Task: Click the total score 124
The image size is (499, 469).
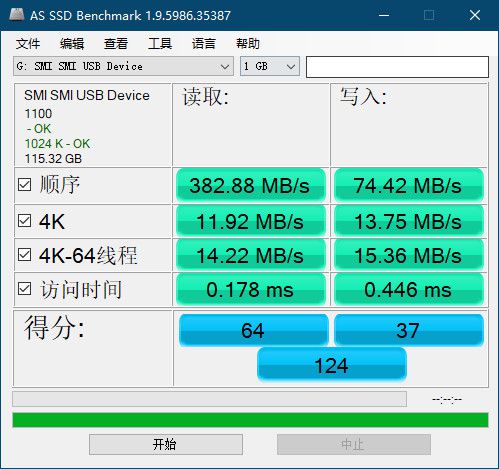Action: tap(332, 365)
